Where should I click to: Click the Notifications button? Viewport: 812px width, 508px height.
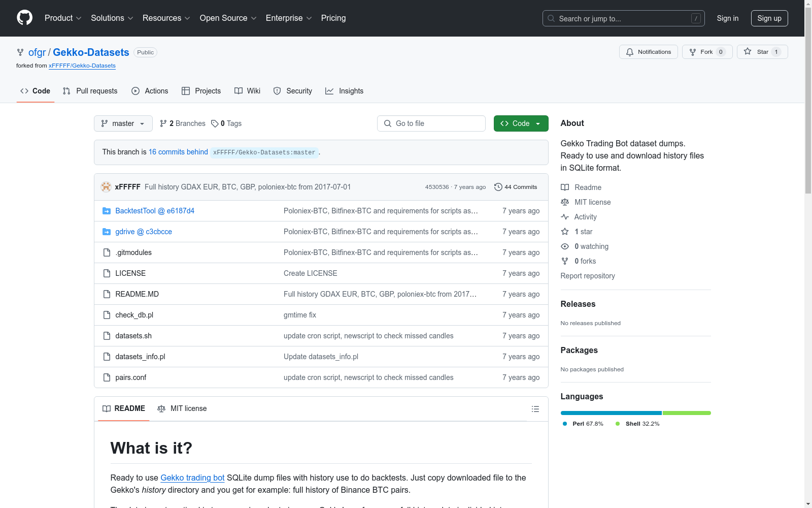[x=649, y=52]
